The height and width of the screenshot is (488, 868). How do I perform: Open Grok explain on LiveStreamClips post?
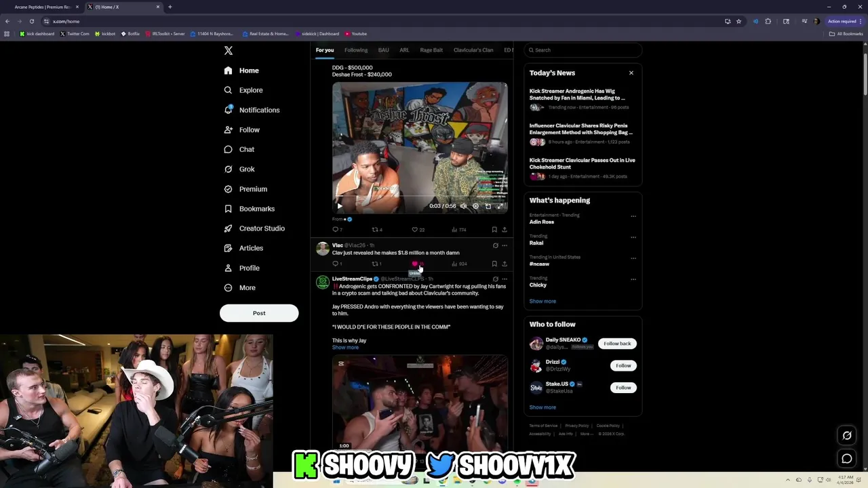point(495,279)
